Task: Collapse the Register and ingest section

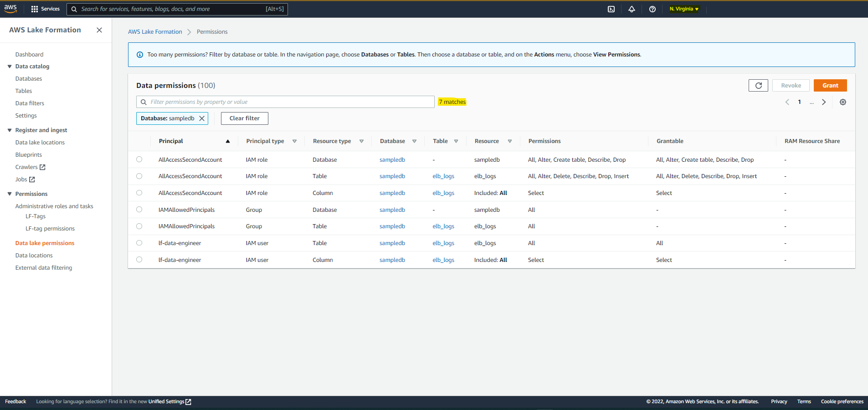Action: pyautogui.click(x=10, y=130)
